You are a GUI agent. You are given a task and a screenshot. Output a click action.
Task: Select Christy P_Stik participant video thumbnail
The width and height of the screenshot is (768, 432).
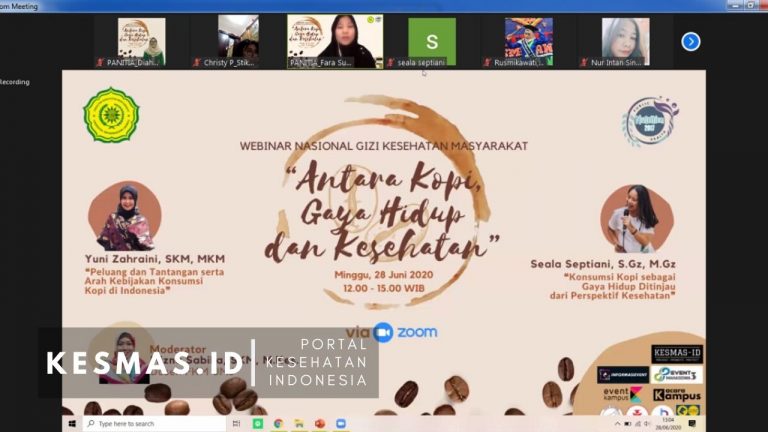click(x=239, y=42)
